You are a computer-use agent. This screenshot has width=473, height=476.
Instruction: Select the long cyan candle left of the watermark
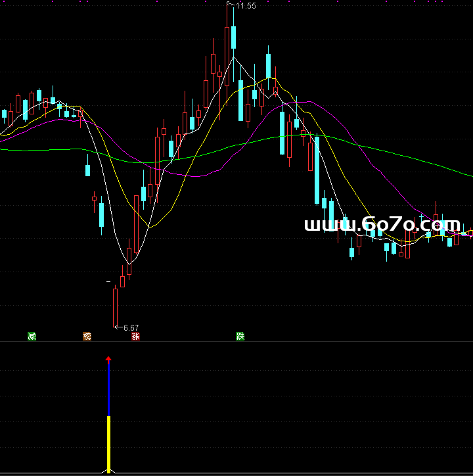(317, 170)
